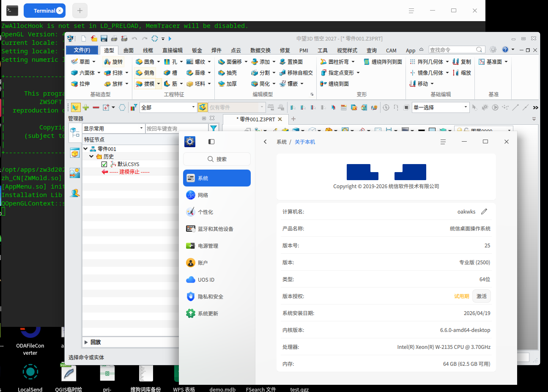The height and width of the screenshot is (392, 548).
Task: Click the 按回车键查询 query field
Action: [x=177, y=128]
